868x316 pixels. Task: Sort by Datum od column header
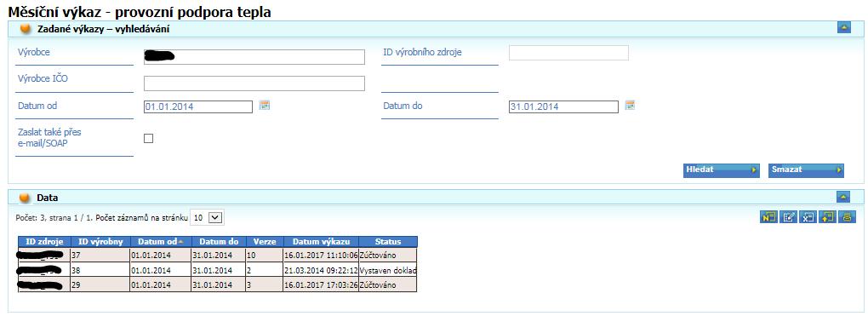coord(161,242)
